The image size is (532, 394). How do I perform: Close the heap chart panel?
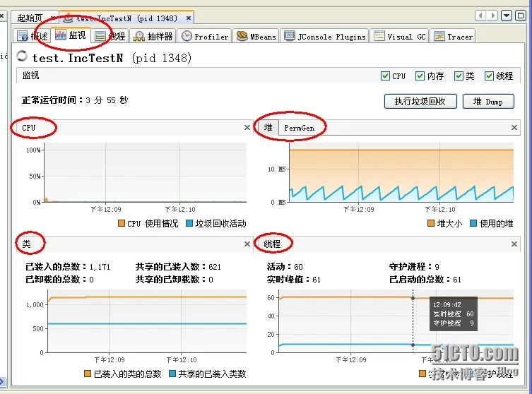[x=514, y=128]
